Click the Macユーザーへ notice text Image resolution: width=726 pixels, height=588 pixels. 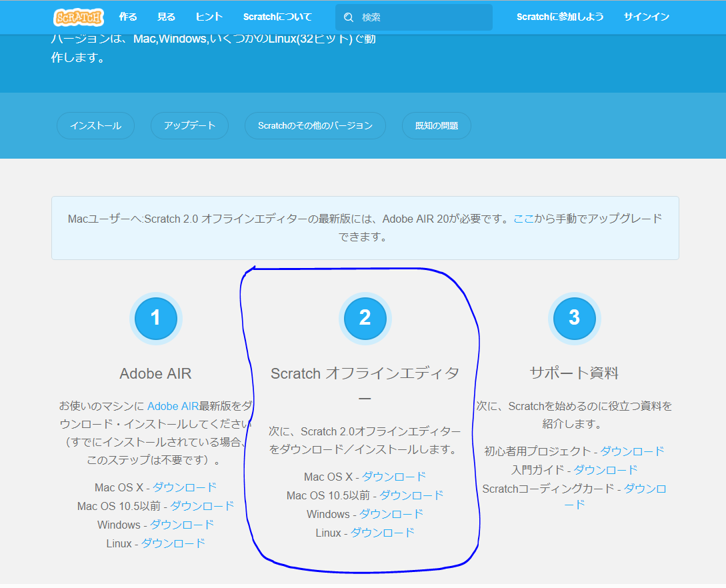365,227
